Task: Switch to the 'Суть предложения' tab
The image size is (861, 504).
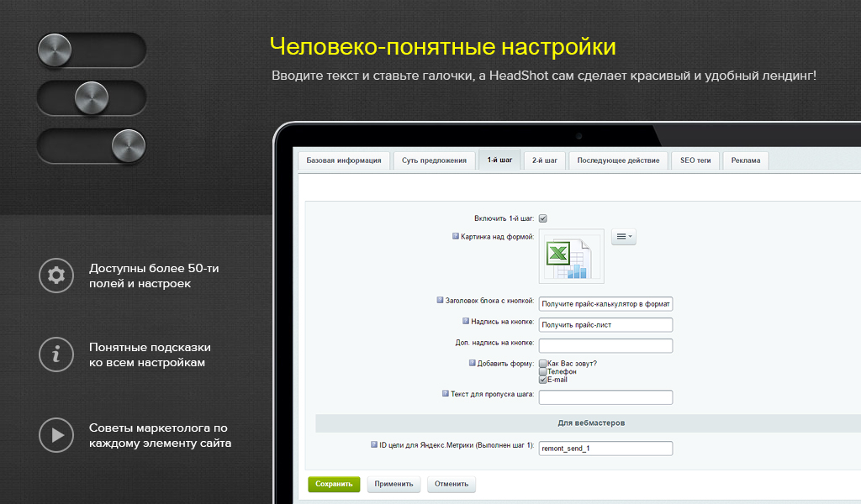Action: click(x=434, y=160)
